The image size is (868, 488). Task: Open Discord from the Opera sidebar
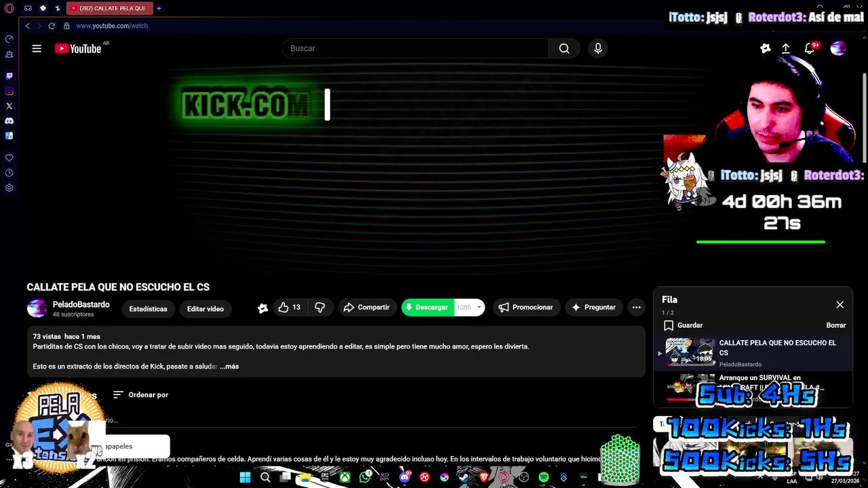click(x=9, y=121)
